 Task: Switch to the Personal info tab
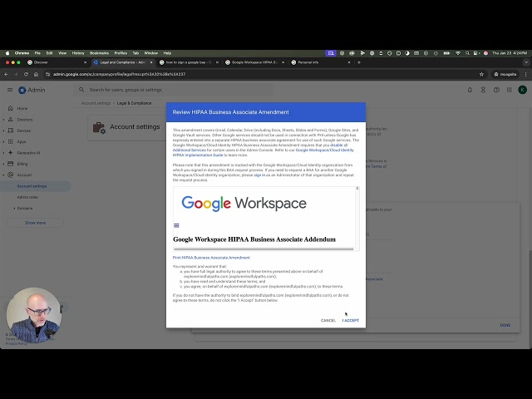(x=321, y=62)
